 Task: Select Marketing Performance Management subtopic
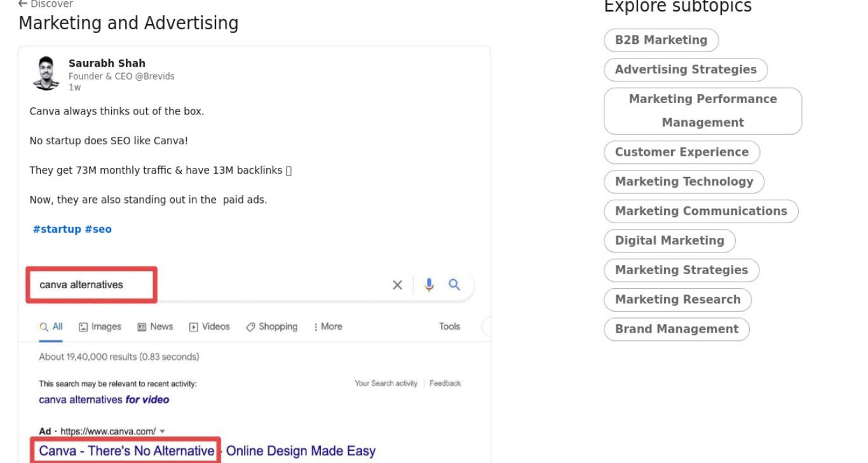(703, 111)
